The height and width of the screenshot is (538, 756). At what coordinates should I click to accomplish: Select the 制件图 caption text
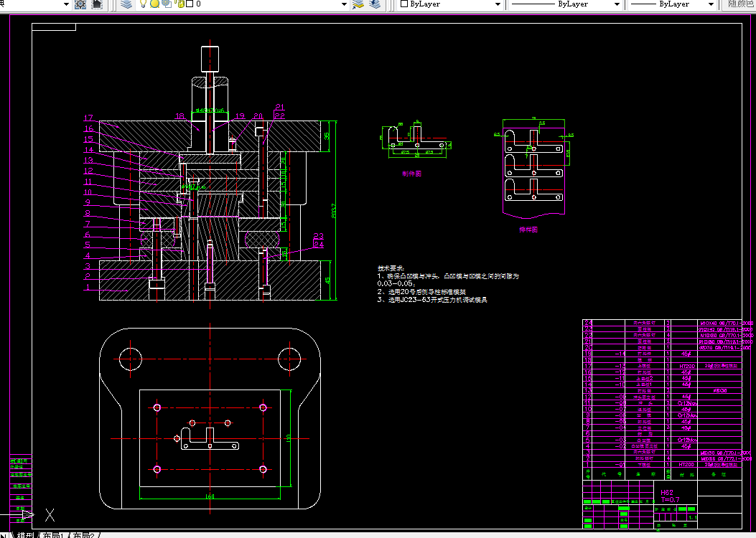click(412, 174)
